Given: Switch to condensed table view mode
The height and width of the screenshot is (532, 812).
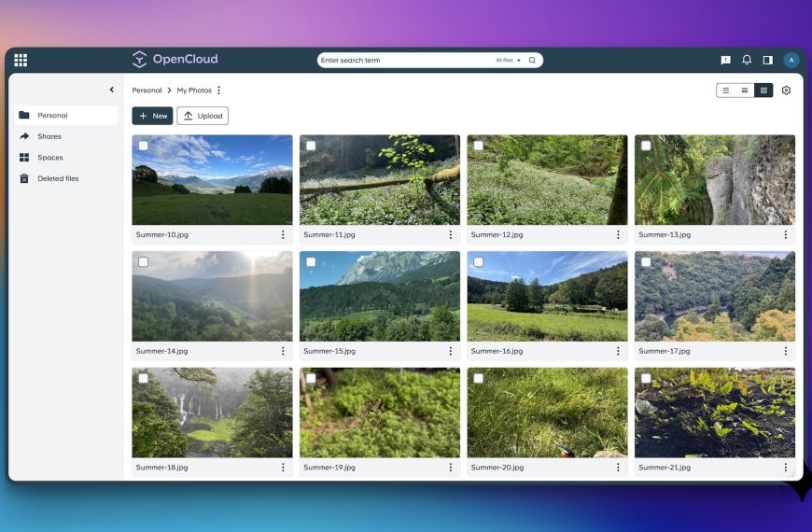Looking at the screenshot, I should (x=744, y=91).
